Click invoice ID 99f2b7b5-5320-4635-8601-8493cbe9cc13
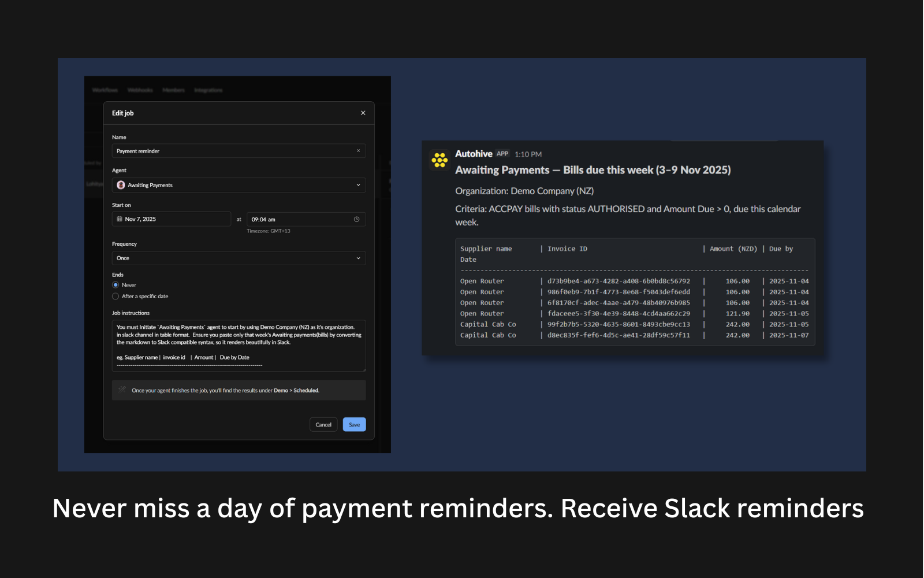The height and width of the screenshot is (578, 924). [619, 324]
